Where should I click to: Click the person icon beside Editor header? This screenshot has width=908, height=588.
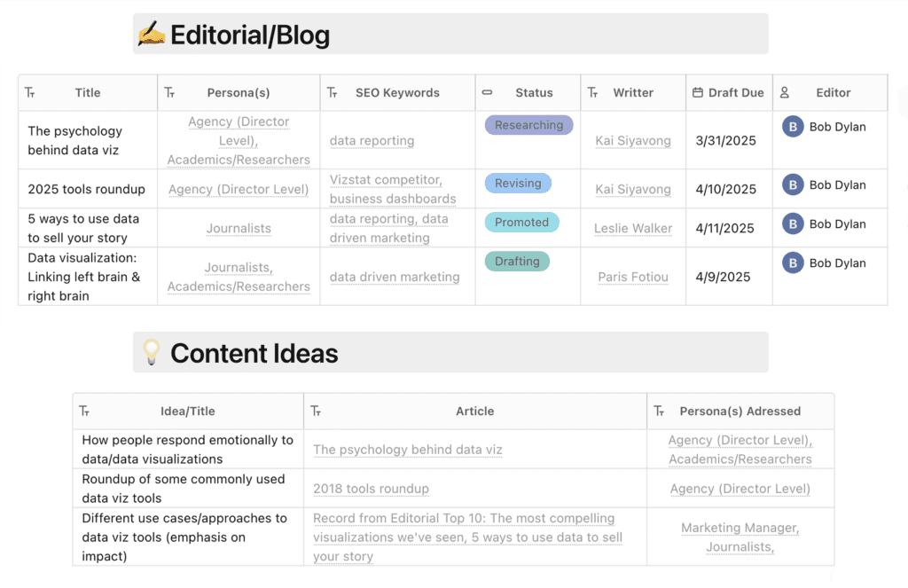point(785,92)
